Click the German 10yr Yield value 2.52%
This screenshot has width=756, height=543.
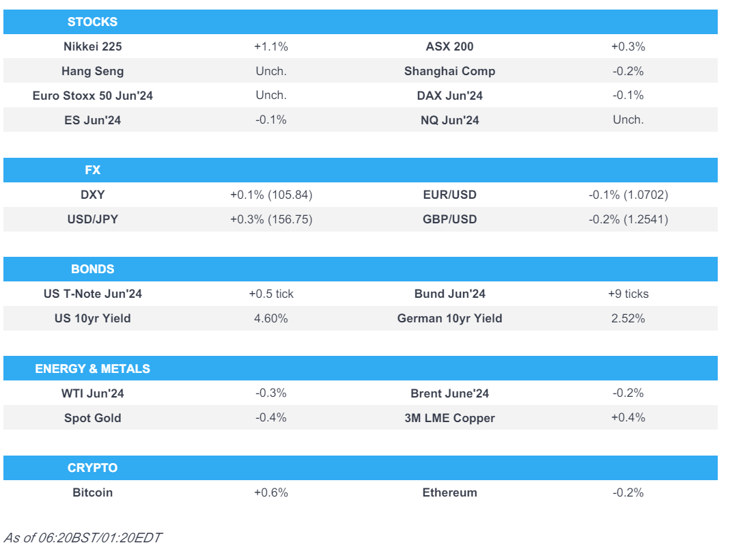[x=628, y=318]
